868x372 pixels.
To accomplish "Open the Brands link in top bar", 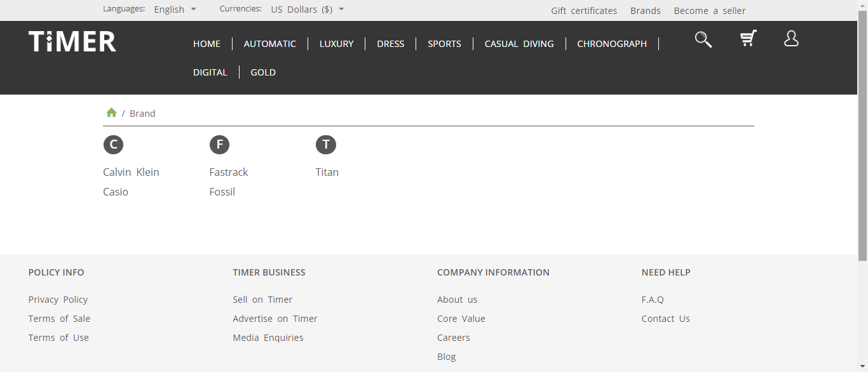I will (646, 11).
